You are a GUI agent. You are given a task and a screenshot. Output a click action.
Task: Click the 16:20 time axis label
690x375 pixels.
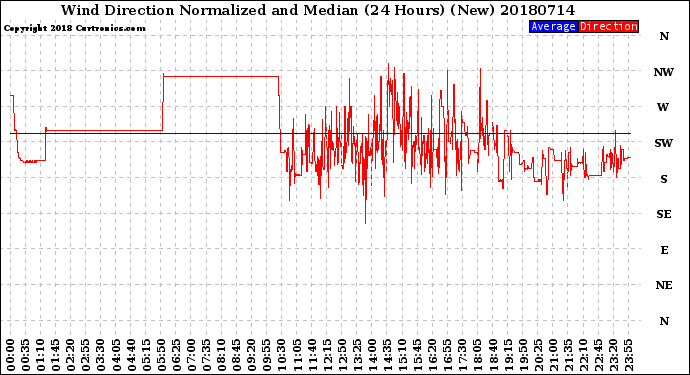(433, 355)
